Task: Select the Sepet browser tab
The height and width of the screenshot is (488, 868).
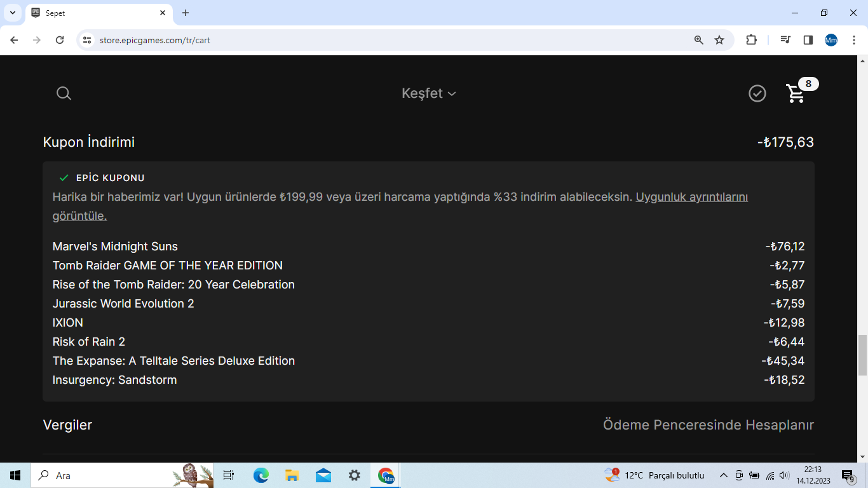Action: tap(98, 13)
